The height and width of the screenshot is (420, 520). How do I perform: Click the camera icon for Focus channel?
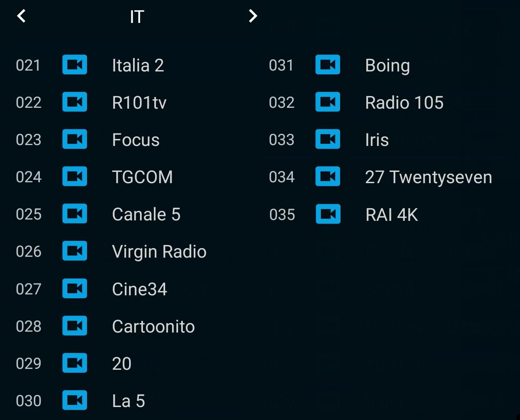75,139
